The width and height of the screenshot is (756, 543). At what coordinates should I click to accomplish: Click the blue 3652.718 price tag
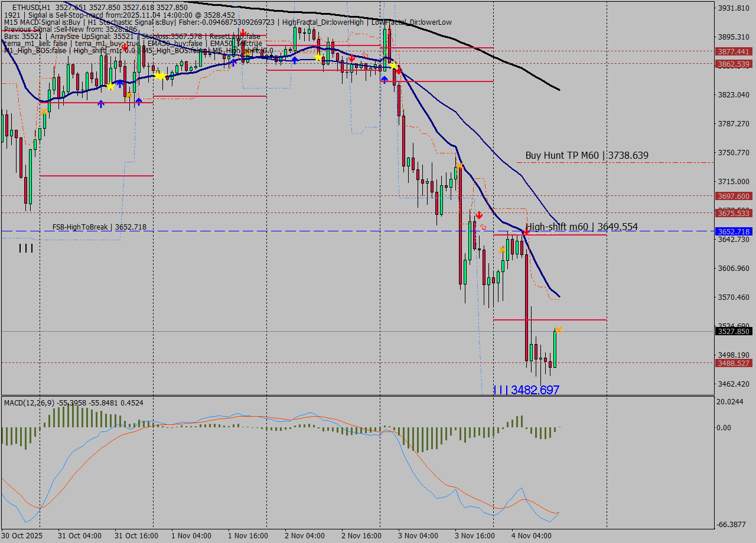tap(732, 231)
